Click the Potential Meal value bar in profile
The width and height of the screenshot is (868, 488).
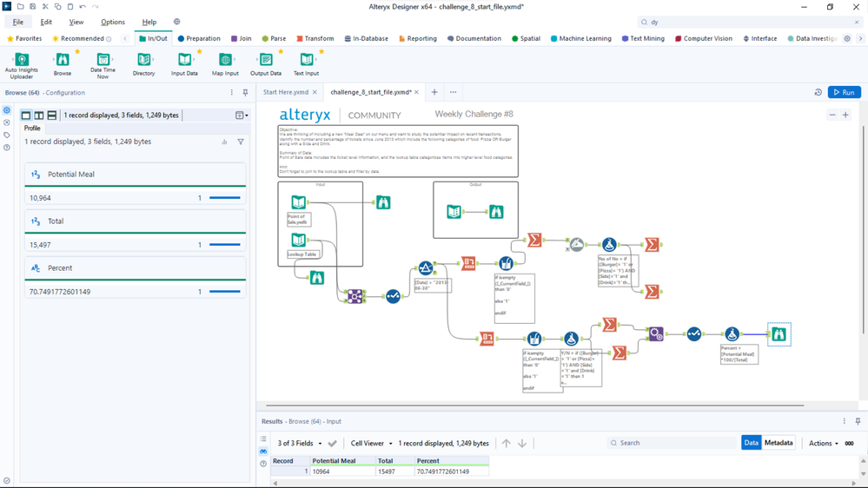pyautogui.click(x=225, y=197)
